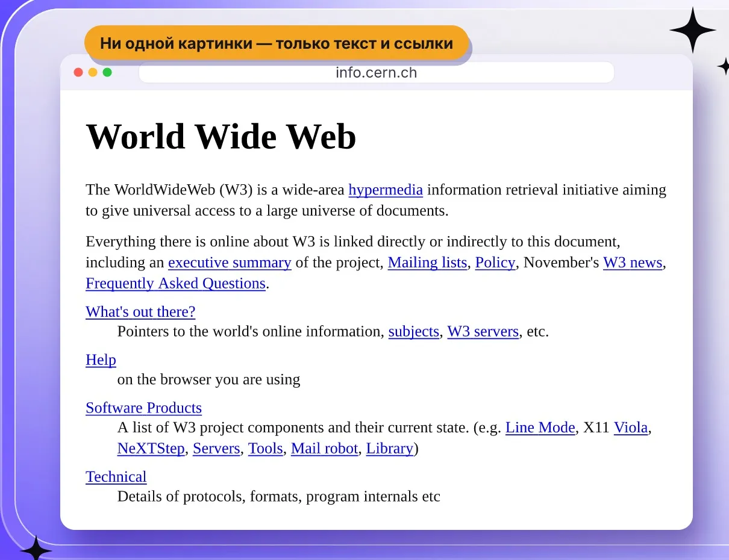This screenshot has width=729, height=560.
Task: Open the hypermedia link
Action: (386, 190)
